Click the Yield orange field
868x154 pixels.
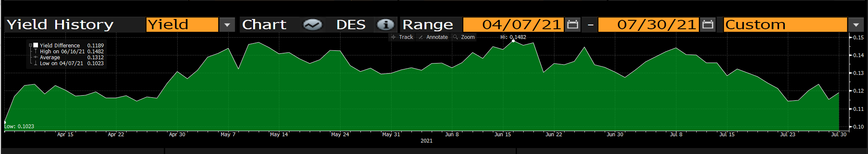coord(182,25)
